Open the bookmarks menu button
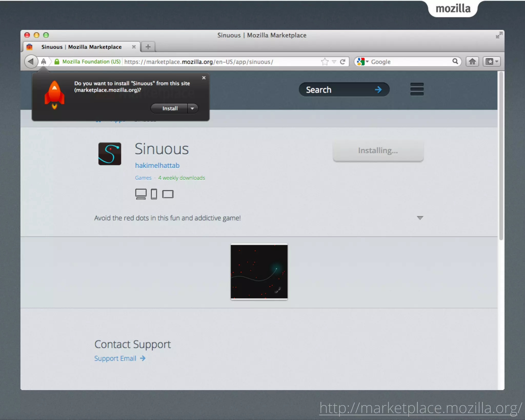The width and height of the screenshot is (525, 420). click(492, 62)
